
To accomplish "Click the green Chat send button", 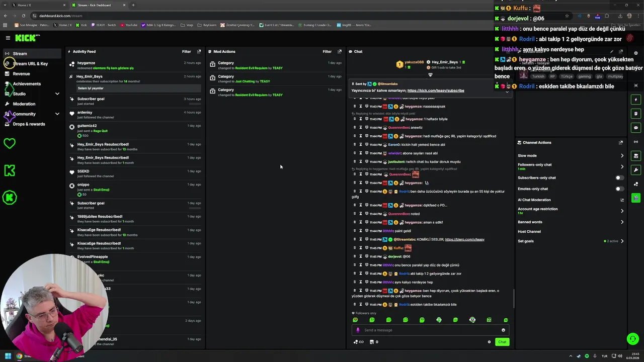I will (502, 342).
